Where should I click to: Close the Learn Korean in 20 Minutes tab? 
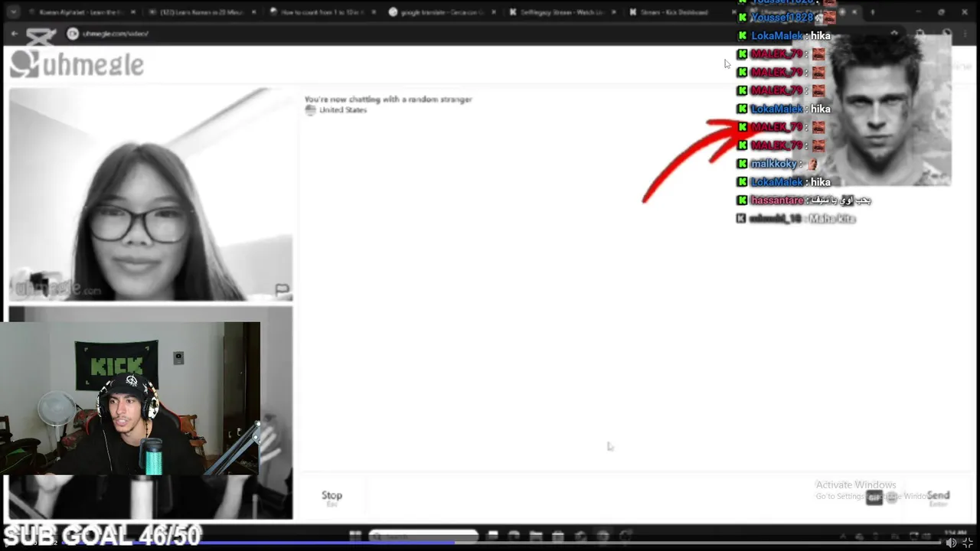254,12
